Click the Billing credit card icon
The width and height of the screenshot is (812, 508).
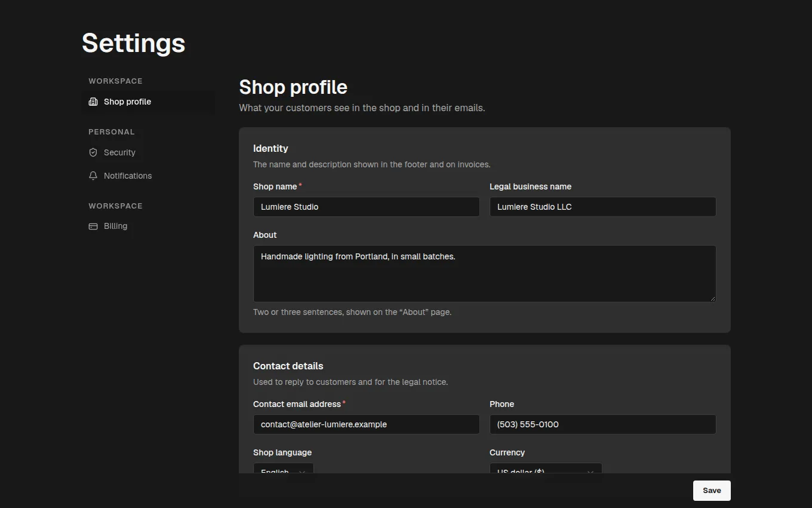tap(93, 227)
